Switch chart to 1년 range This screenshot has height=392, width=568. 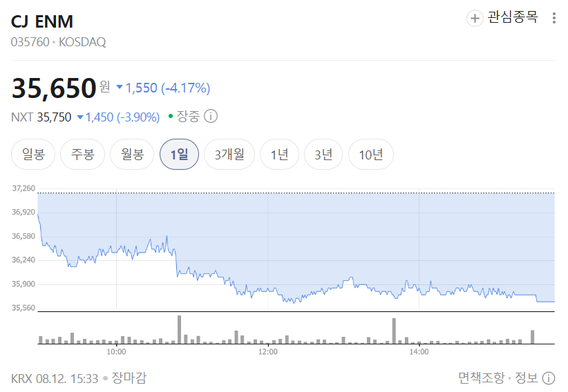(x=280, y=155)
